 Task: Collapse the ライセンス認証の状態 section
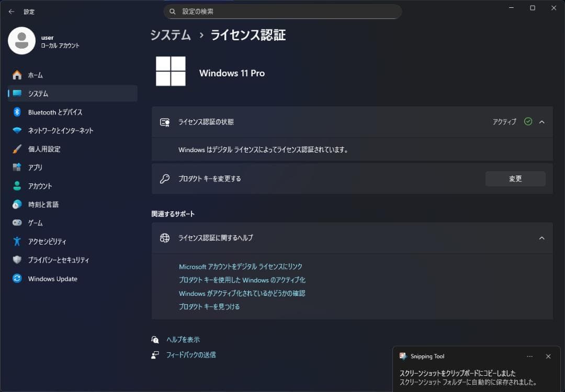pos(541,122)
